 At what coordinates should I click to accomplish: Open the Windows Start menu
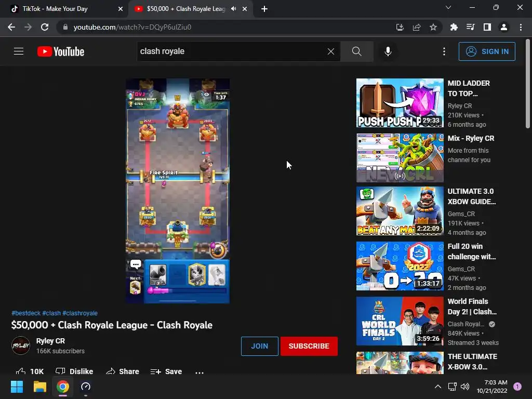[x=17, y=387]
